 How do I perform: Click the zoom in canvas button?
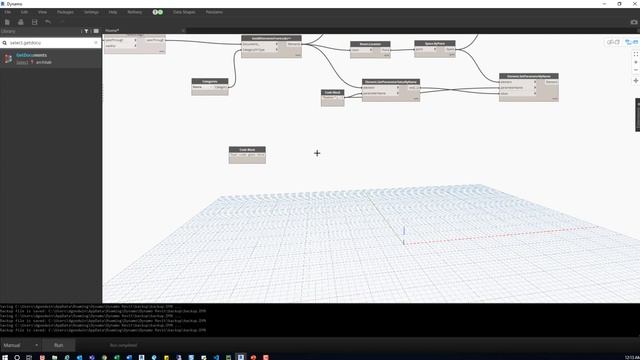point(636,62)
